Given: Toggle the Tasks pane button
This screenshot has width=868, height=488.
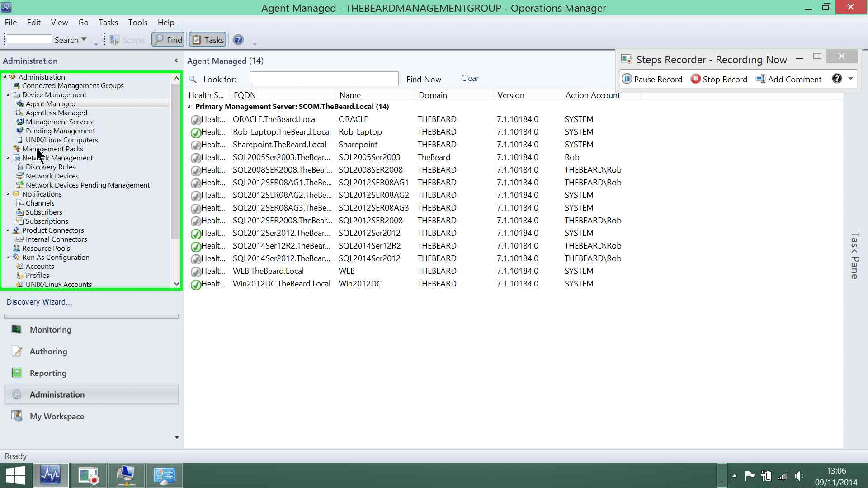Looking at the screenshot, I should (208, 40).
